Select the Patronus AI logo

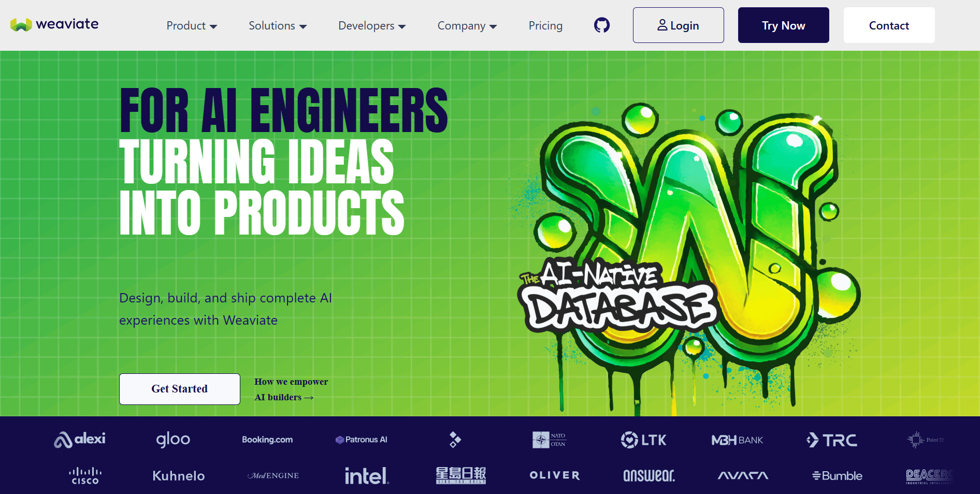click(x=361, y=440)
